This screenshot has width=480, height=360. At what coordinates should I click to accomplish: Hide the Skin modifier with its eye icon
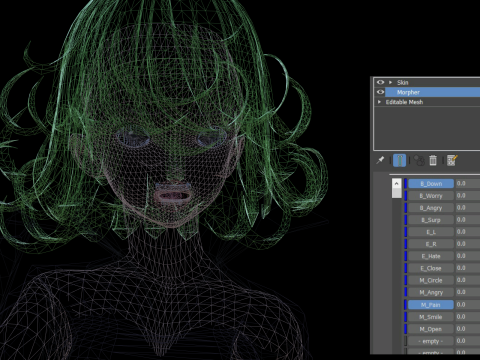coord(380,82)
